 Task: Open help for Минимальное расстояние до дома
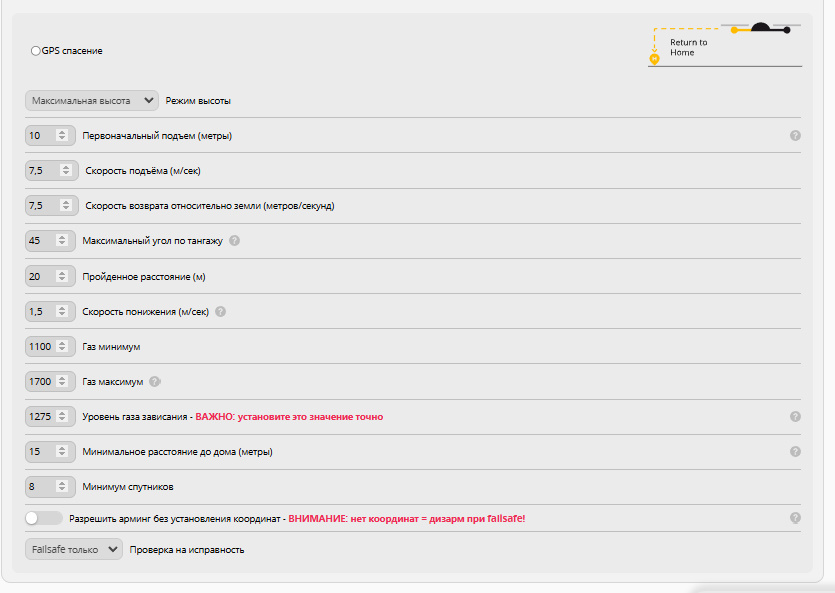coord(795,452)
